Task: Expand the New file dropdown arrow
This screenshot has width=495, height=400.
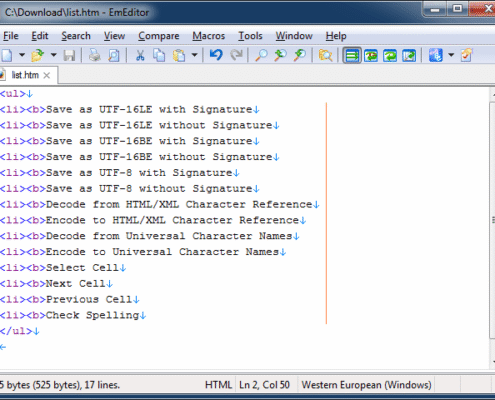Action: coord(22,55)
